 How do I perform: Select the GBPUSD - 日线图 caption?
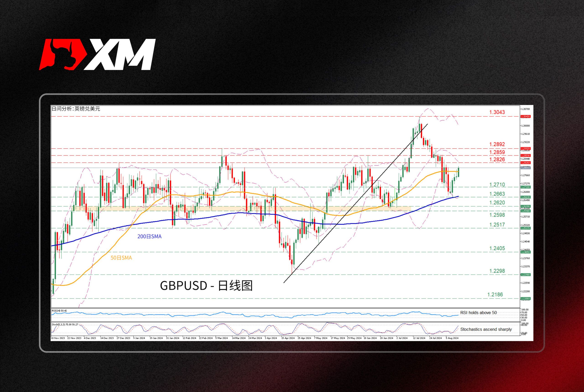pyautogui.click(x=206, y=286)
